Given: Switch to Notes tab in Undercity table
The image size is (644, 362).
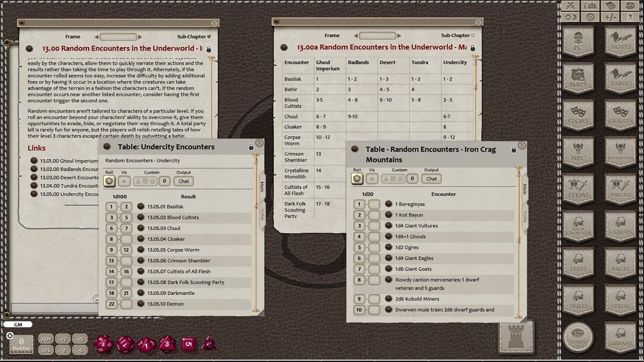Looking at the screenshot, I should (x=262, y=215).
